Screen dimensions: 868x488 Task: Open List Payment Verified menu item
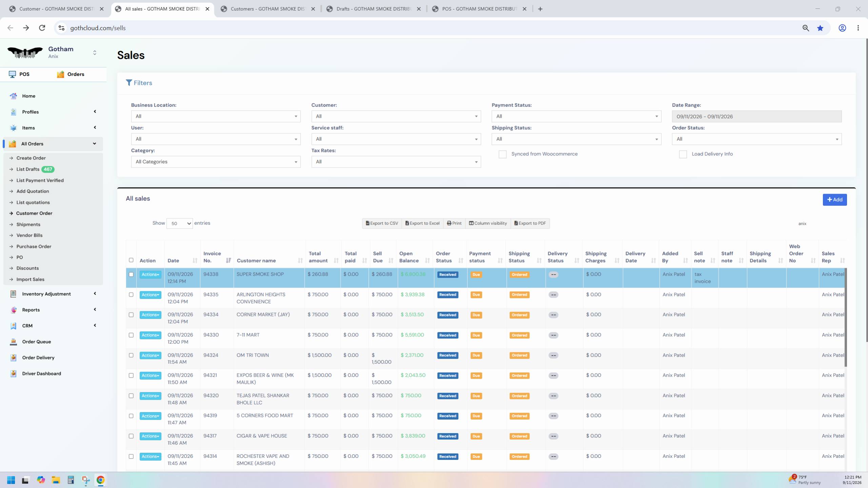tap(40, 180)
